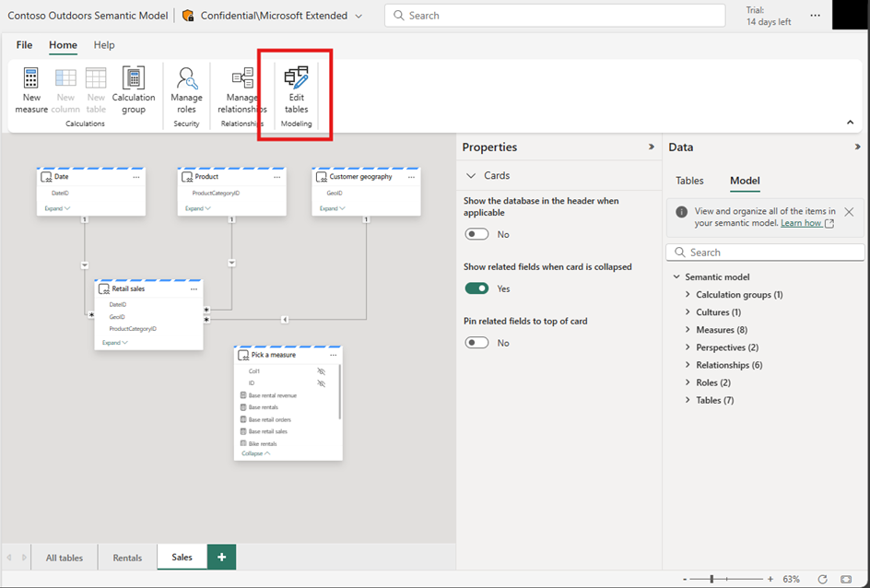The width and height of the screenshot is (870, 588).
Task: Expand Calculation groups (1) node
Action: pos(688,295)
